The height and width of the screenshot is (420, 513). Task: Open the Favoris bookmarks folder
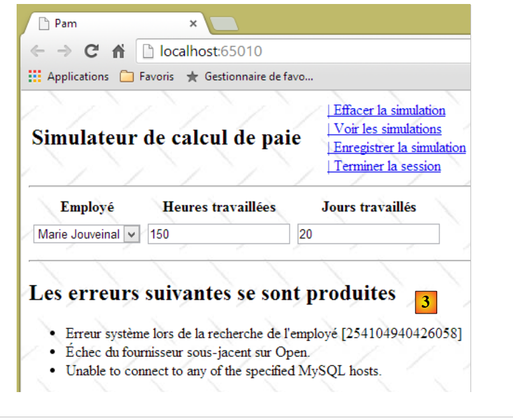tap(147, 76)
